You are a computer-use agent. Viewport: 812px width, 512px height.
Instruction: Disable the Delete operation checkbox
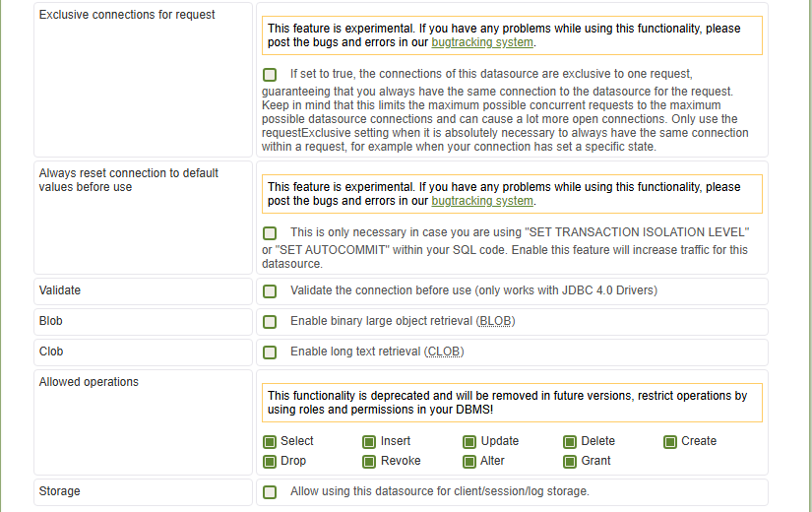point(571,442)
